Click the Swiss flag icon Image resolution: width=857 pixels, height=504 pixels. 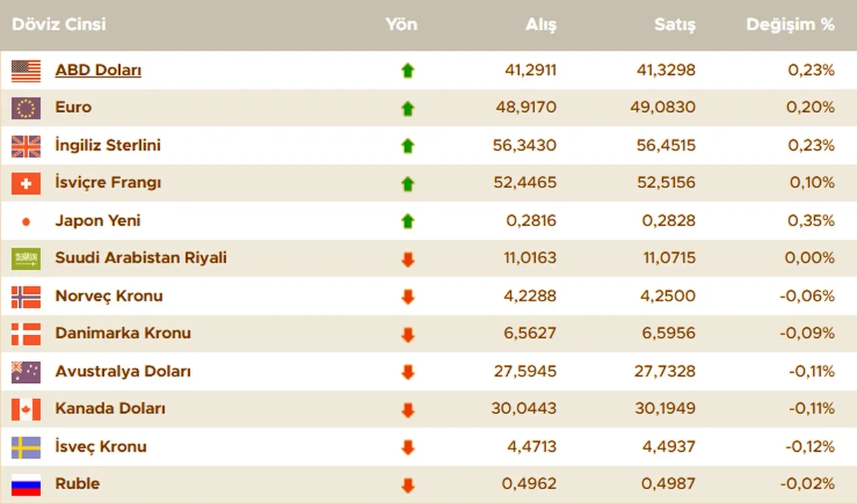coord(25,183)
